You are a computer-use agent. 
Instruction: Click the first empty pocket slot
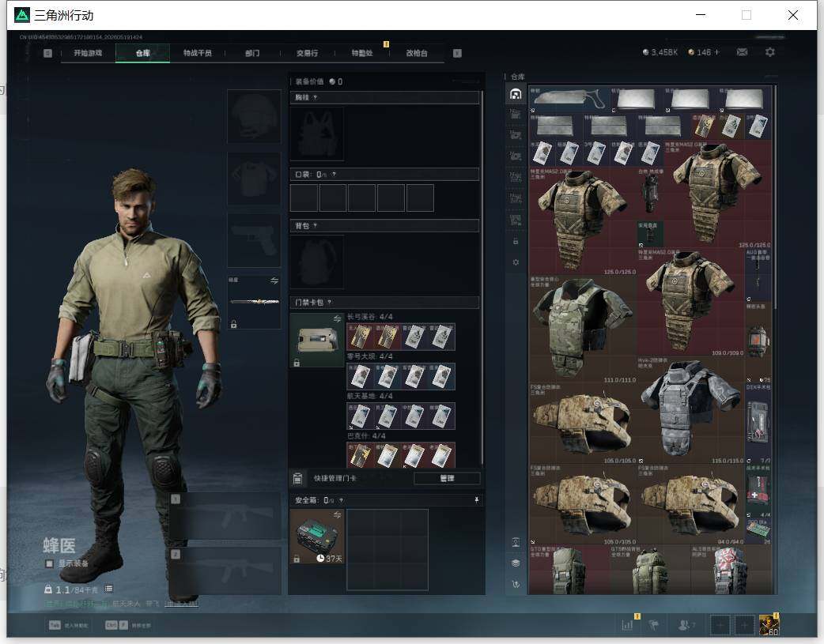tap(304, 198)
